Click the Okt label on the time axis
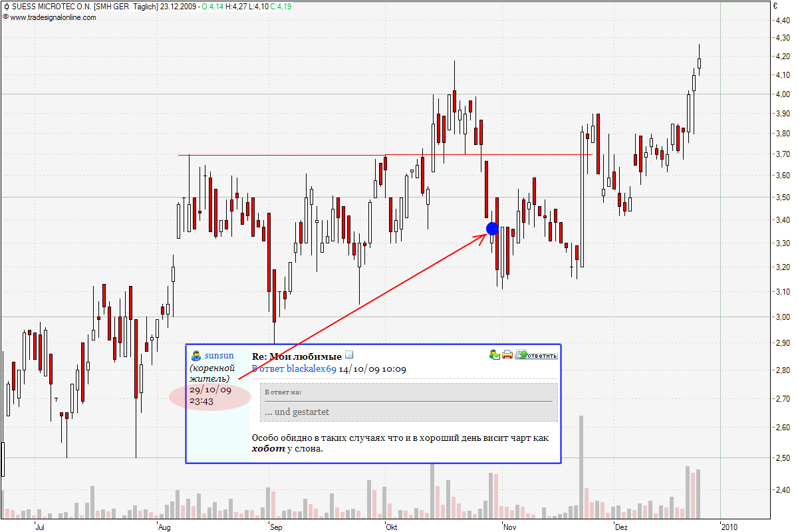 (x=392, y=527)
